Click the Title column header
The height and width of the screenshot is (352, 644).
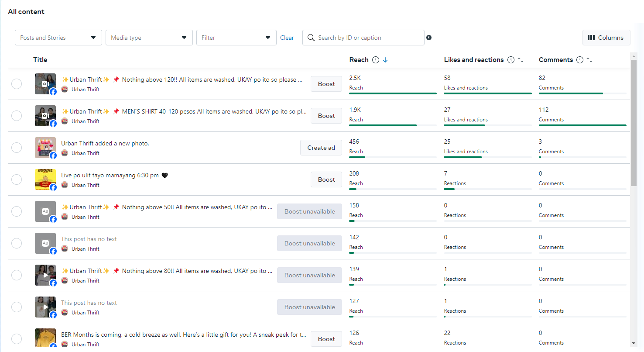pos(40,60)
